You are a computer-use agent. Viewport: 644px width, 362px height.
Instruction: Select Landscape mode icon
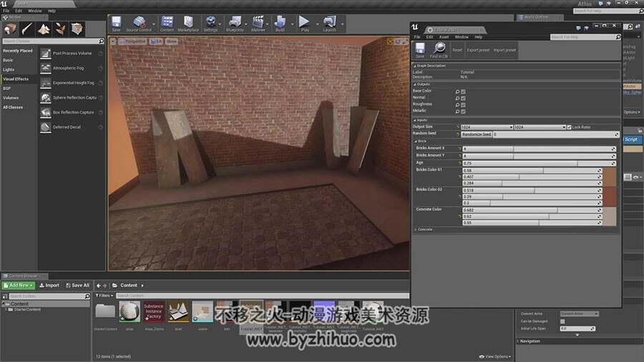[44, 29]
